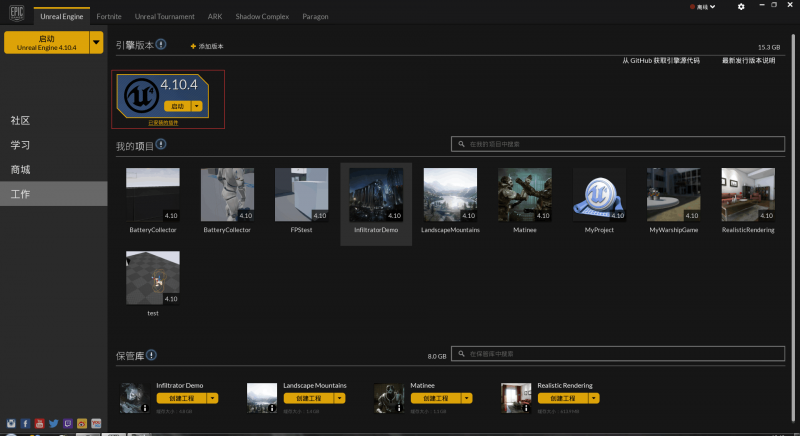Open the RealisticRendering project thumbnail
This screenshot has width=800, height=436.
[x=748, y=195]
